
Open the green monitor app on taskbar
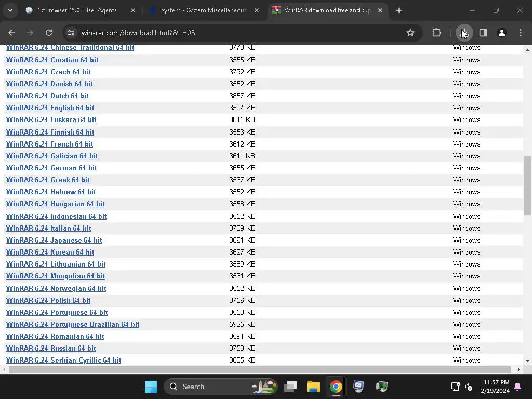(x=382, y=387)
